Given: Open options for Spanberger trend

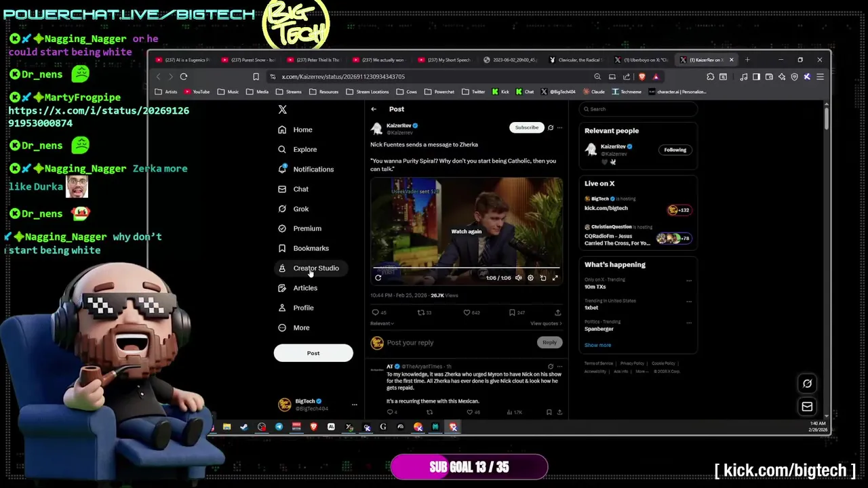Looking at the screenshot, I should click(689, 323).
